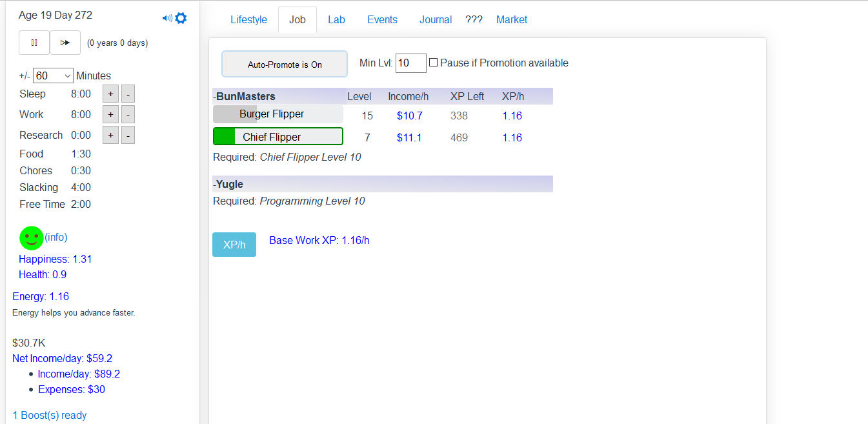Mute sound with the speaker icon

(x=167, y=18)
